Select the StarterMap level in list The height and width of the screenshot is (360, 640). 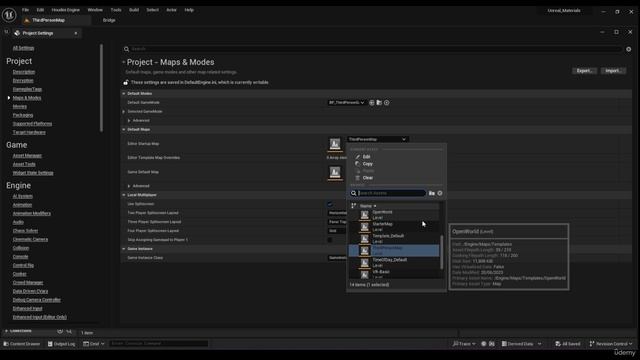coord(394,227)
